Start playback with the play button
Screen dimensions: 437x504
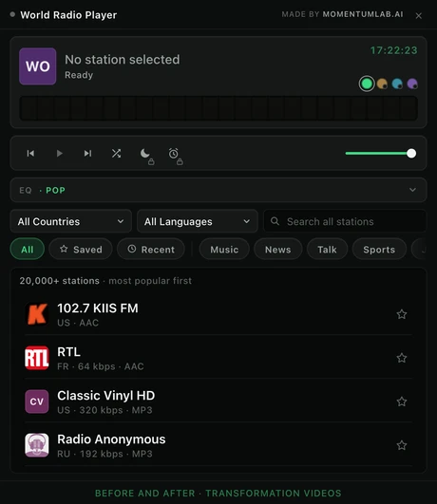[x=59, y=154]
